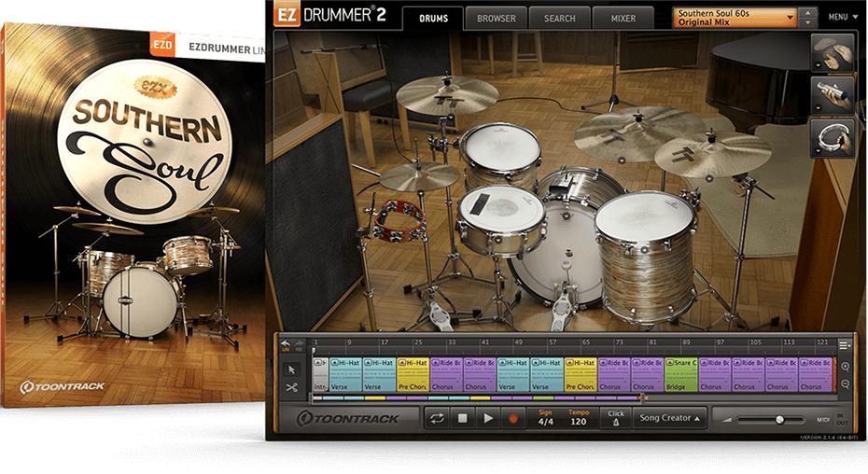Click the master volume slider knob
The width and height of the screenshot is (868, 474).
point(779,420)
